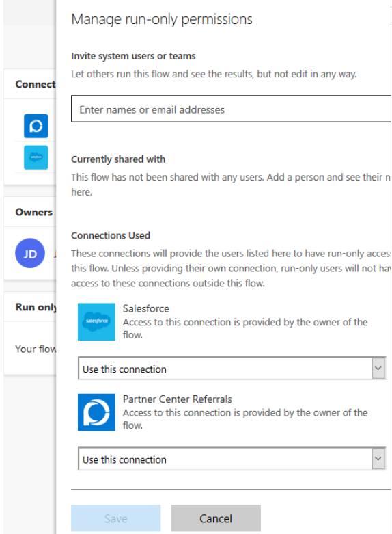Click the 'Connect' section header in background

click(36, 84)
